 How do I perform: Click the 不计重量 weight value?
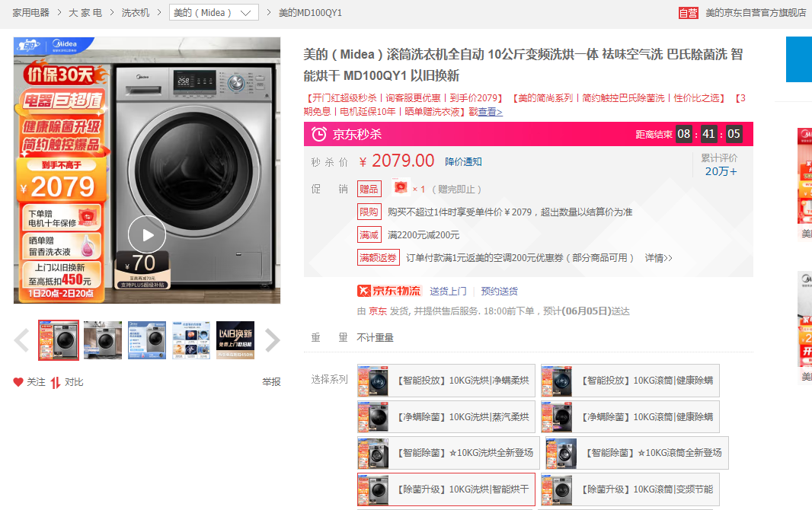click(375, 338)
